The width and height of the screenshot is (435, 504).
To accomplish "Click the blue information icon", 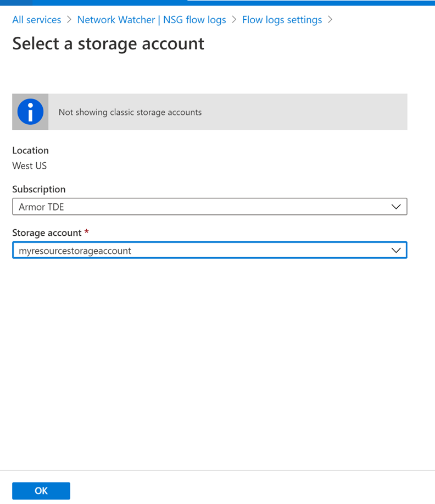I will click(x=30, y=112).
